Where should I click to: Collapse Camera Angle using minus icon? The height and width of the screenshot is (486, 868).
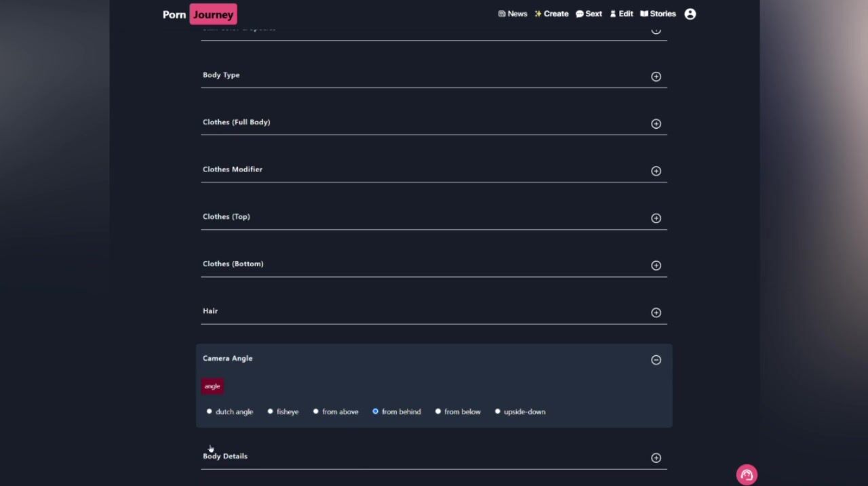656,360
